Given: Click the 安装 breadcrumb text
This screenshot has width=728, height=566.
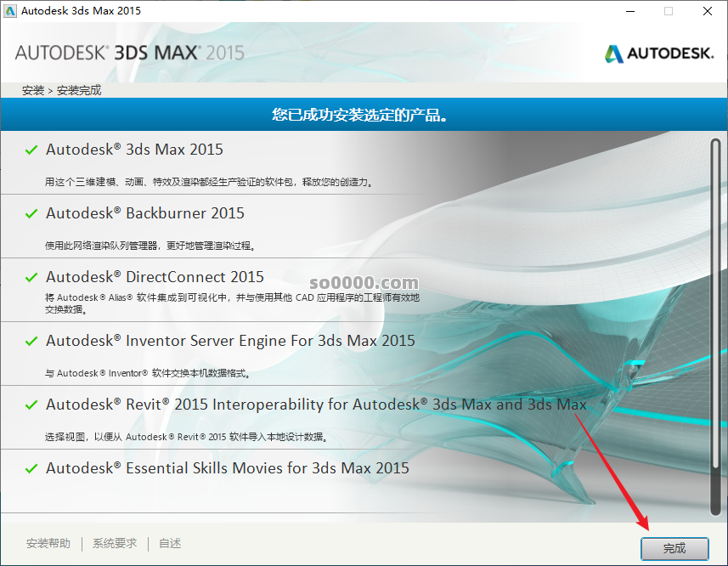Looking at the screenshot, I should pyautogui.click(x=33, y=90).
